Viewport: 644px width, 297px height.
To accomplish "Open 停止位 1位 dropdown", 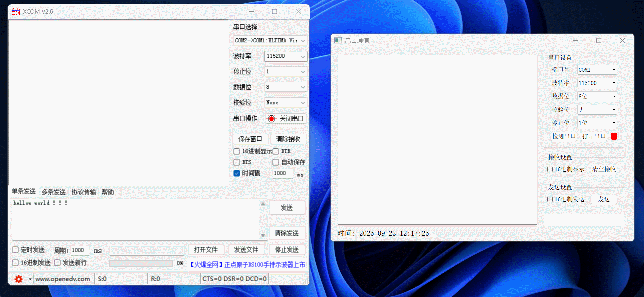I will [597, 123].
